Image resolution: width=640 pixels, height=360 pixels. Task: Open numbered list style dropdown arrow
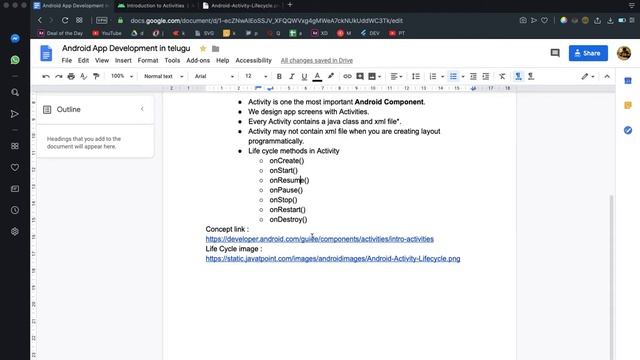442,76
